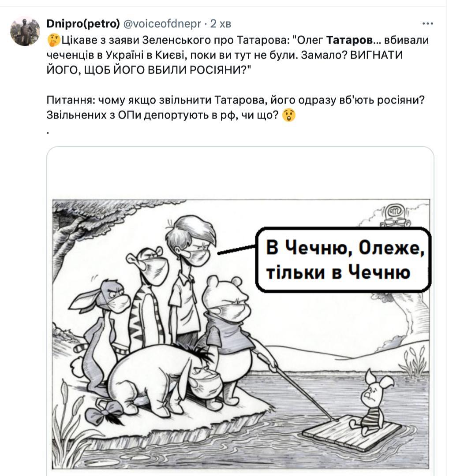Click the '2 хв' tweet timestamp
Image resolution: width=449 pixels, height=476 pixels.
point(221,23)
